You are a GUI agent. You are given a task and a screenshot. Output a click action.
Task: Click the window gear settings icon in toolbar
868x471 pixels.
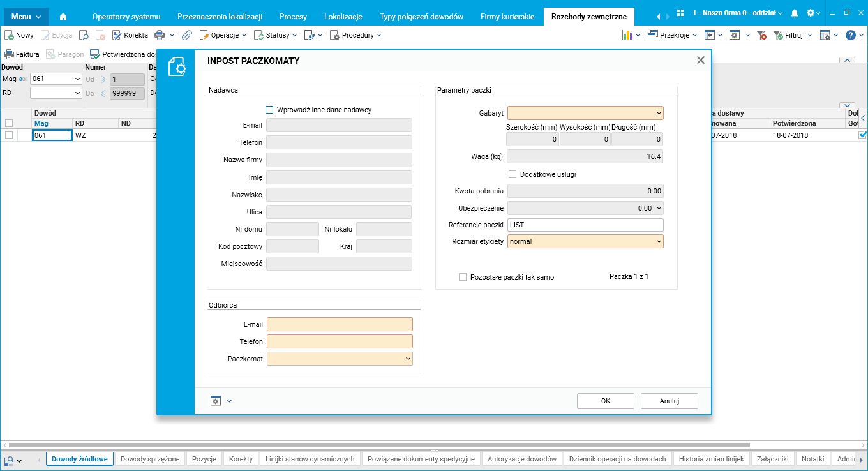coord(735,36)
